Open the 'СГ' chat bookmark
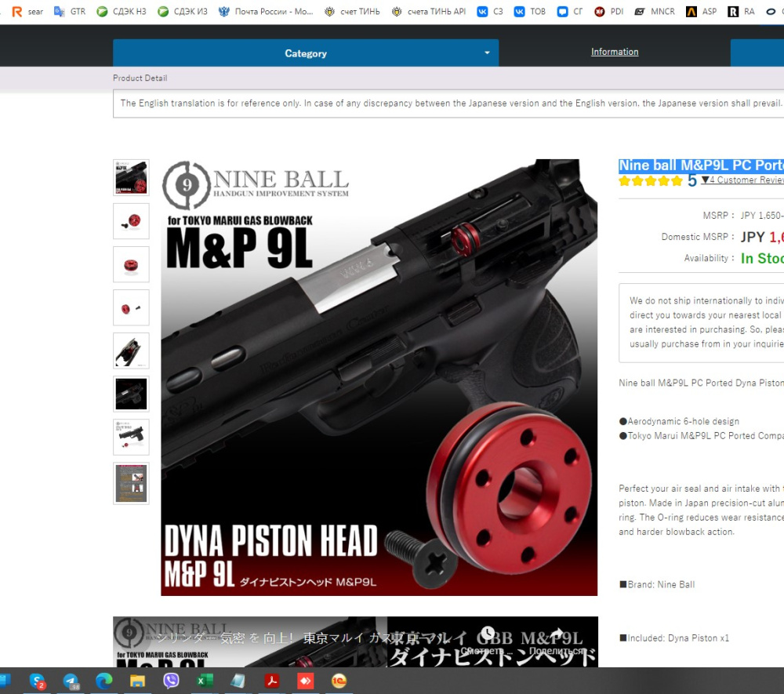 pos(569,12)
